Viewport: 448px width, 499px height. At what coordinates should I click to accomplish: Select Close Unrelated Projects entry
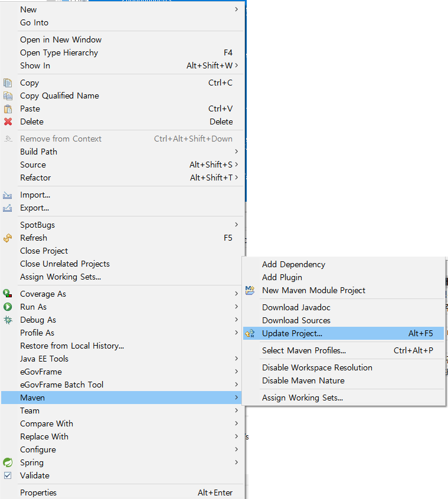(x=122, y=264)
